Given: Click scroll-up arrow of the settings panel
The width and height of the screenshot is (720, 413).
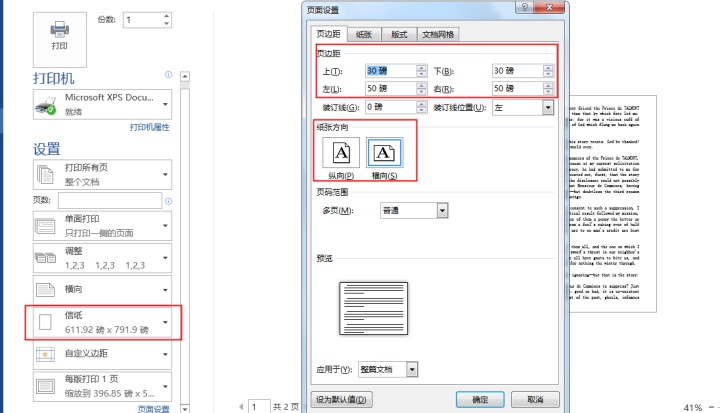Looking at the screenshot, I should click(x=185, y=76).
